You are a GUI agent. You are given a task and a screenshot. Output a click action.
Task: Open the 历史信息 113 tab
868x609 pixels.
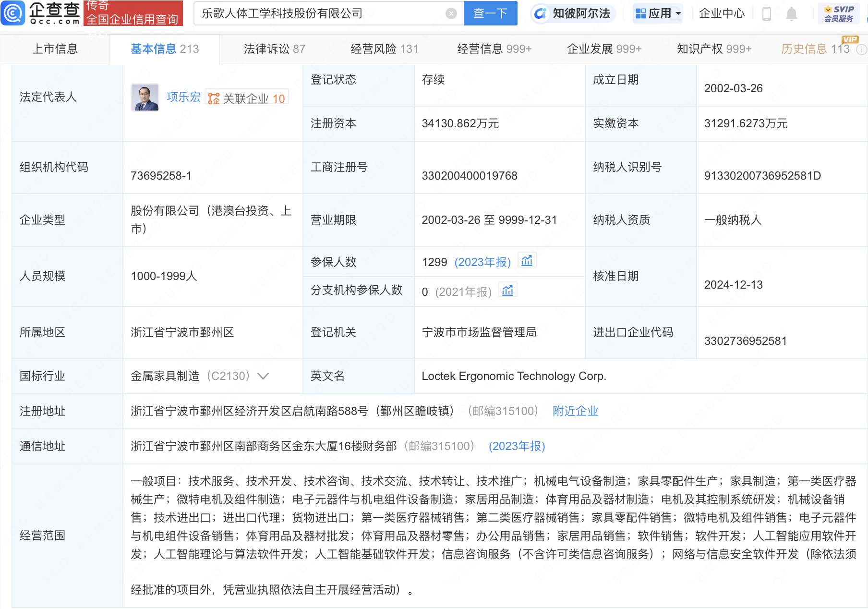(x=815, y=49)
